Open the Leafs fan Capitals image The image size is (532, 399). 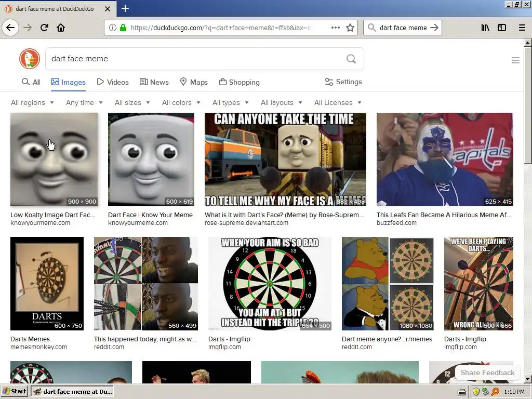[x=445, y=159]
